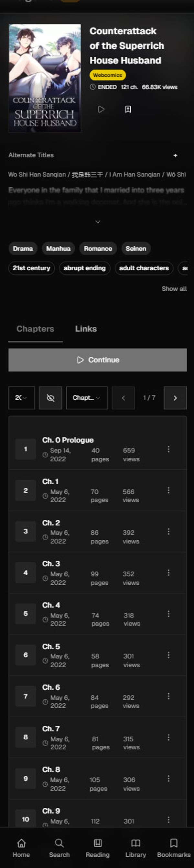Click the play icon beside the cover
The height and width of the screenshot is (868, 194).
tap(101, 109)
